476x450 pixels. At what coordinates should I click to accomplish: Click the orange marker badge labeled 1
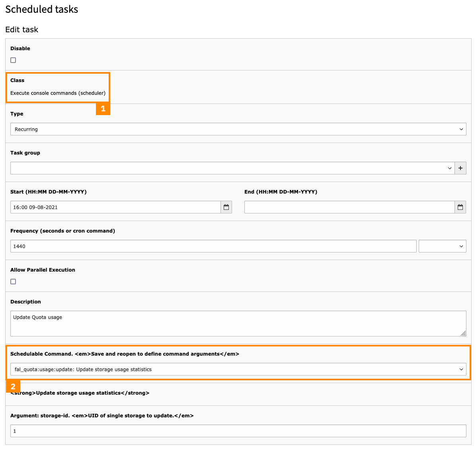(x=103, y=108)
